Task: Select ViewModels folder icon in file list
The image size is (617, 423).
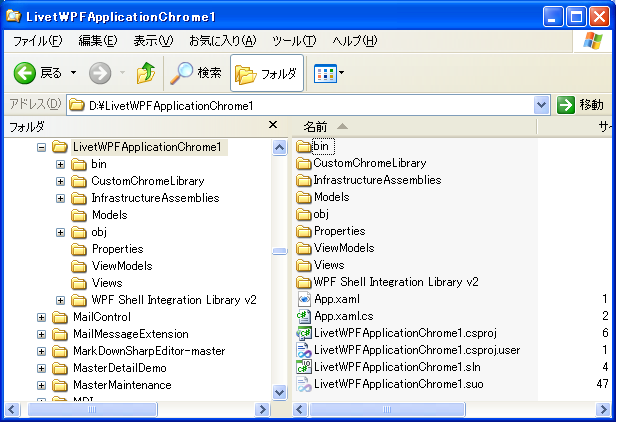Action: (x=303, y=248)
